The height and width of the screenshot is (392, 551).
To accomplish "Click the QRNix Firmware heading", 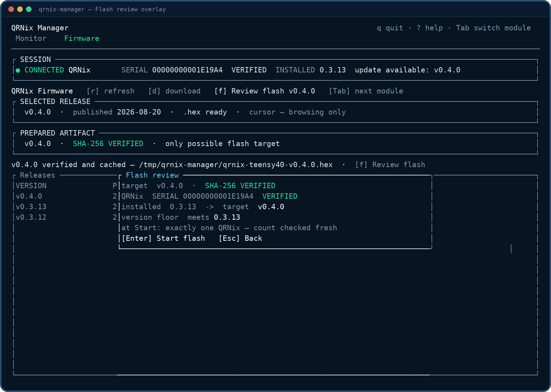I will tap(42, 91).
